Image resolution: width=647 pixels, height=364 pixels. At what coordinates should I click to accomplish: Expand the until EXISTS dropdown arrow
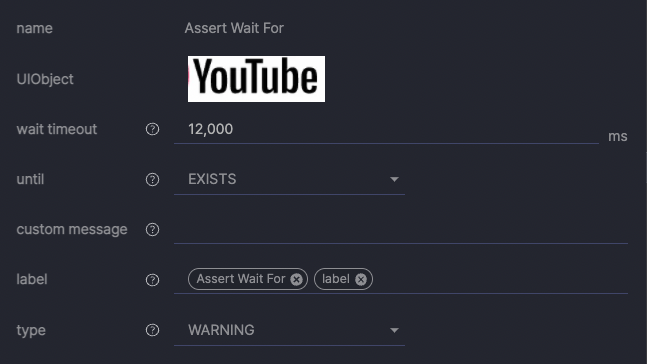[394, 179]
